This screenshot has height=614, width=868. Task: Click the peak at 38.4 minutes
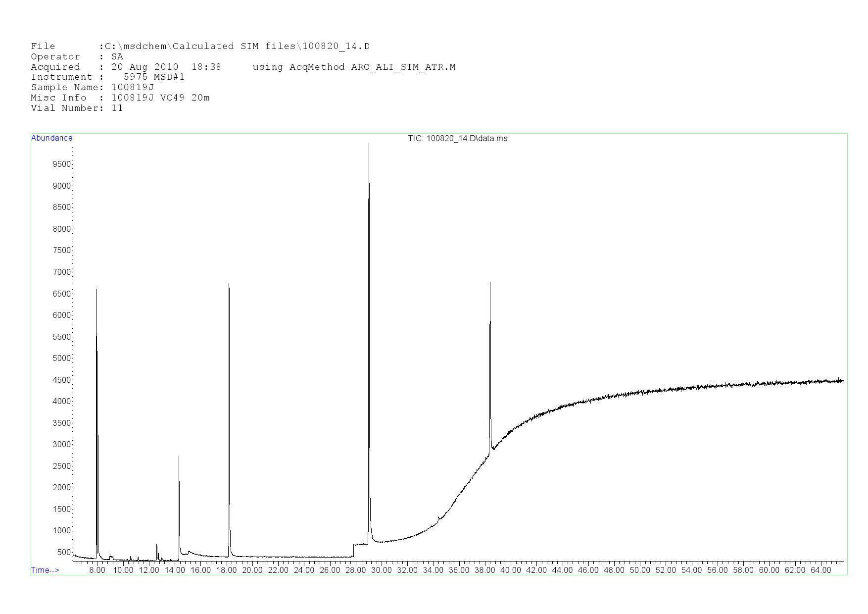pyautogui.click(x=490, y=284)
